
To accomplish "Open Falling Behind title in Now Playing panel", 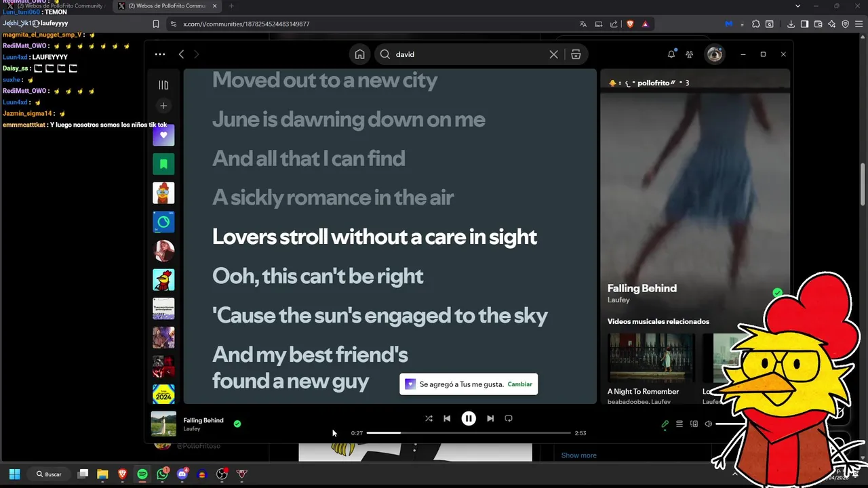I will click(x=642, y=288).
